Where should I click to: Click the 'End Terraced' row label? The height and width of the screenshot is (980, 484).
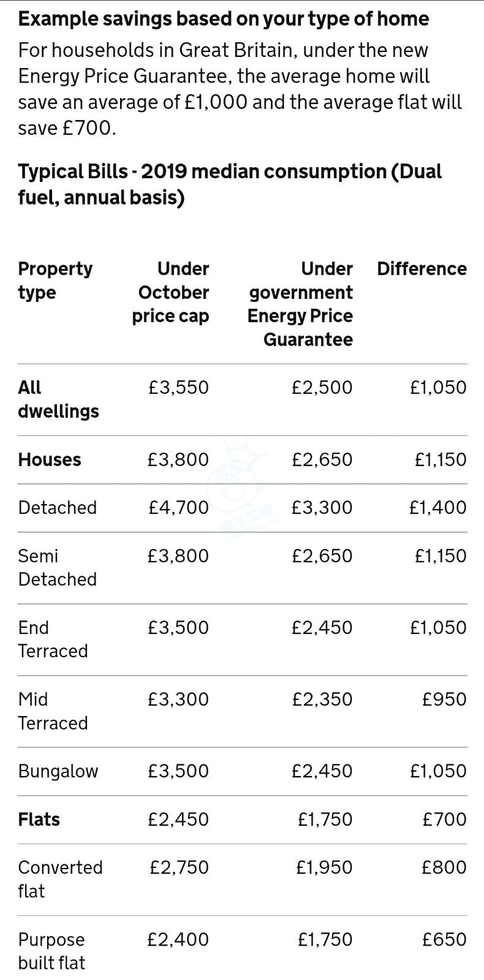pyautogui.click(x=53, y=639)
